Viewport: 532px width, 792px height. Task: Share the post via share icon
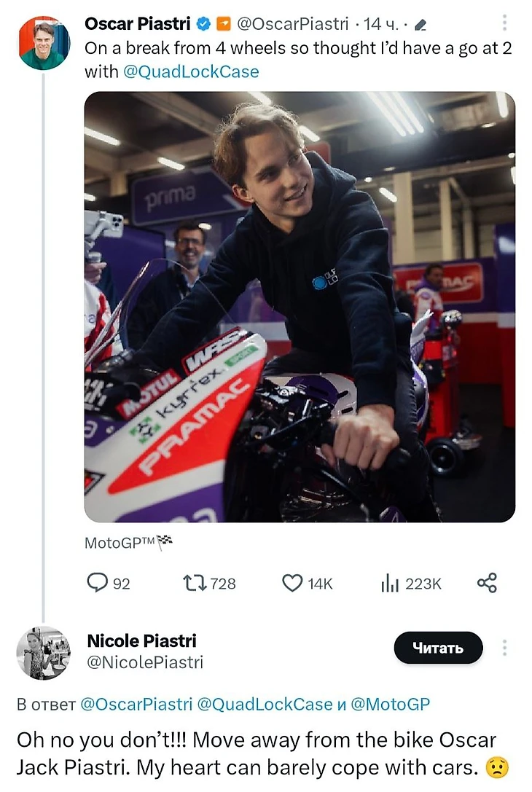point(487,582)
